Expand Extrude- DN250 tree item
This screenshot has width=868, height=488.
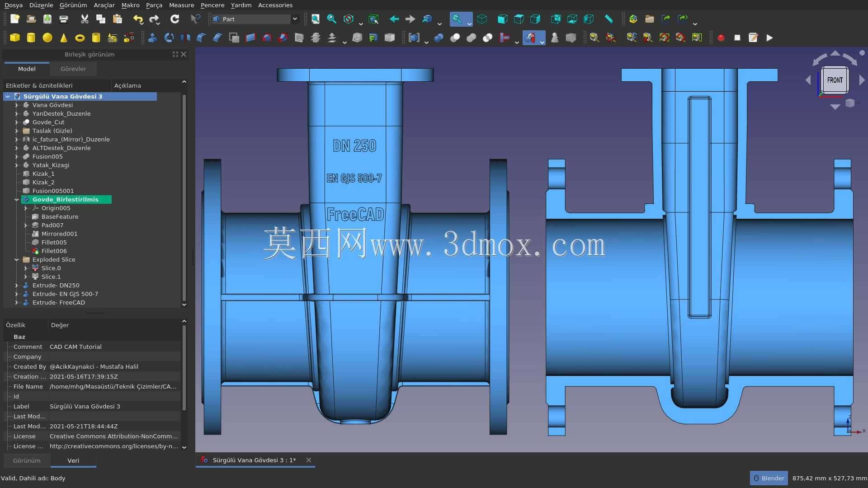coord(17,285)
